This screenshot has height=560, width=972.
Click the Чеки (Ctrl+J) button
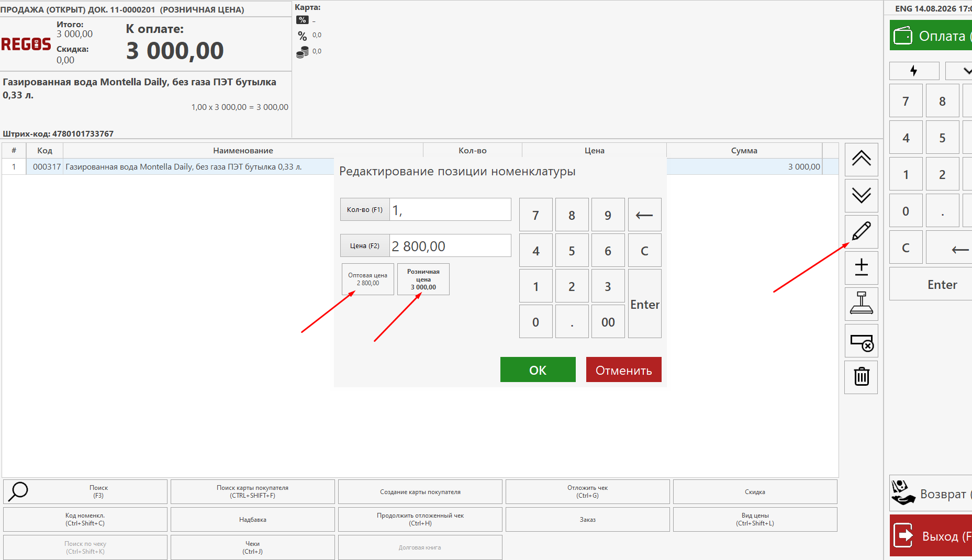(252, 547)
